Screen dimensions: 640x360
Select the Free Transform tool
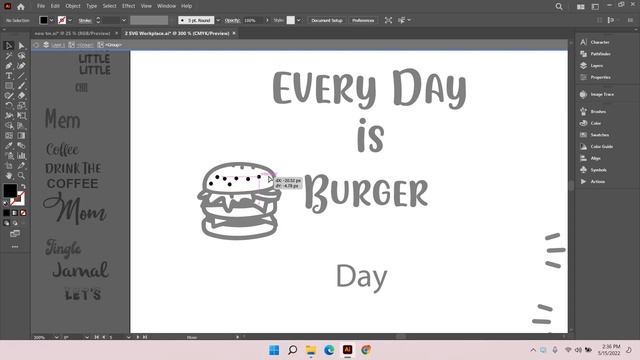click(x=21, y=116)
